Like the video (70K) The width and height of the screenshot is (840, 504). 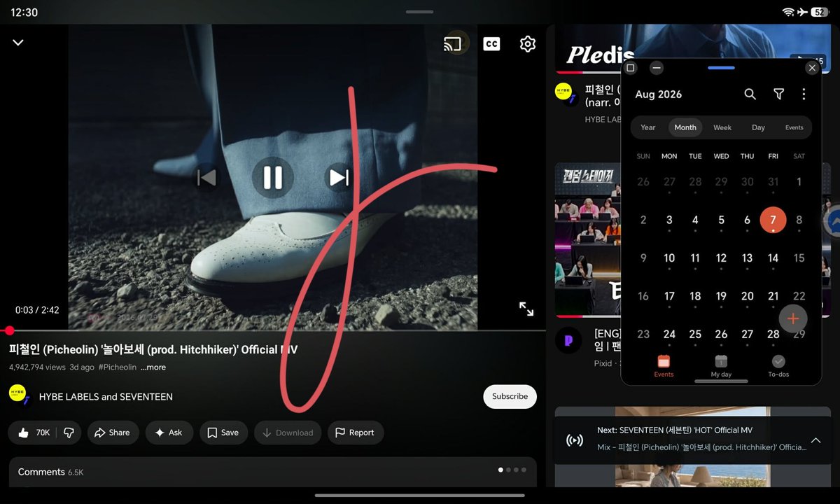click(34, 433)
